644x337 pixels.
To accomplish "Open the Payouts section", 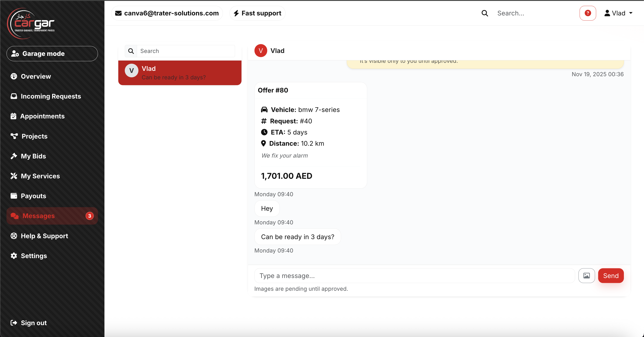I will (33, 196).
